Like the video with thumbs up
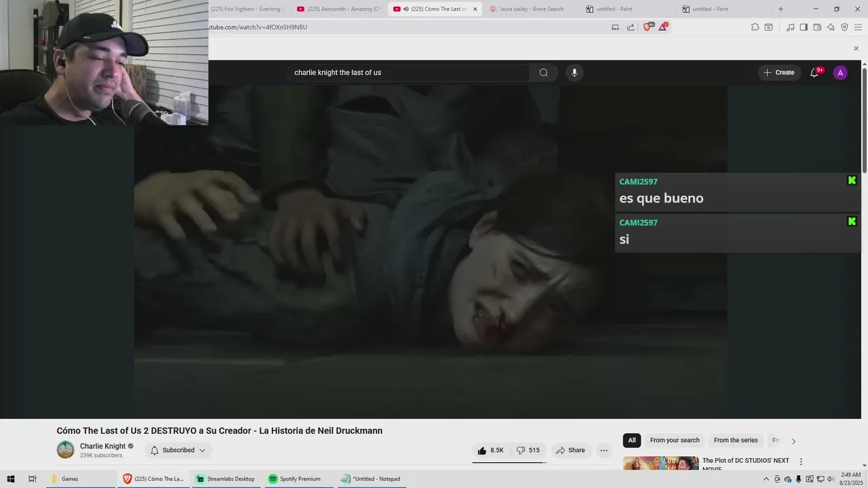Screen dimensions: 868x488 [x=491, y=450]
